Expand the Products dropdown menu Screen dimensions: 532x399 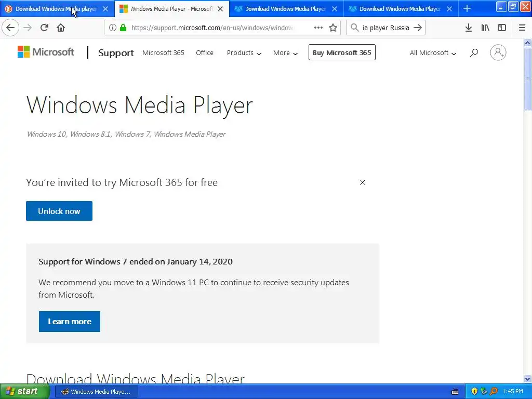click(244, 52)
